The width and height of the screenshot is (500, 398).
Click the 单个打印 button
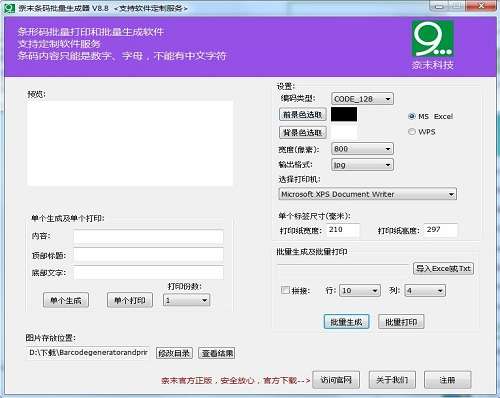(130, 300)
